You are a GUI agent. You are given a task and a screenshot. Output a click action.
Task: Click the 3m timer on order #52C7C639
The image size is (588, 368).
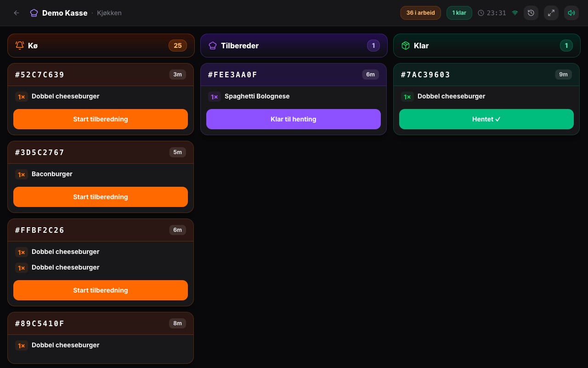178,75
